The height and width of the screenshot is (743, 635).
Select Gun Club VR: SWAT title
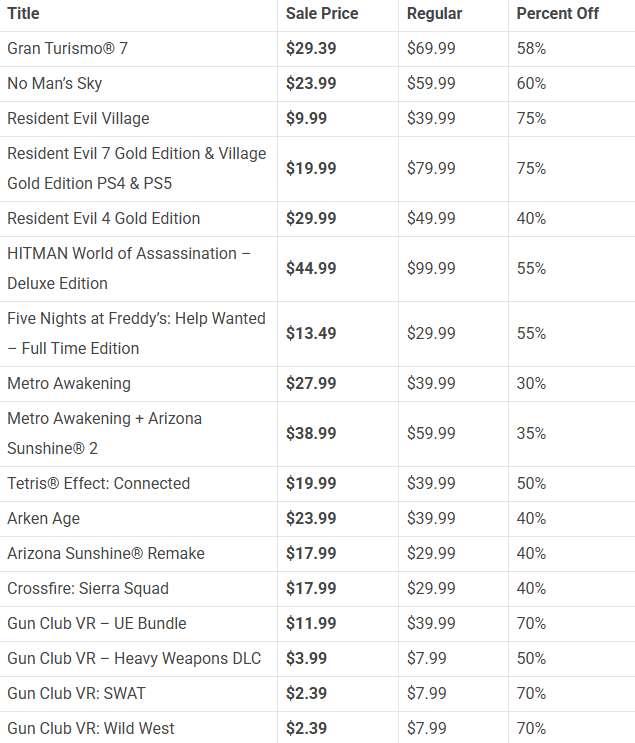coord(76,694)
